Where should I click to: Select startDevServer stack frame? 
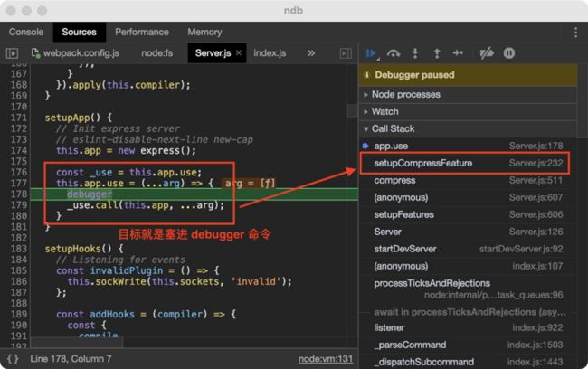pos(468,249)
